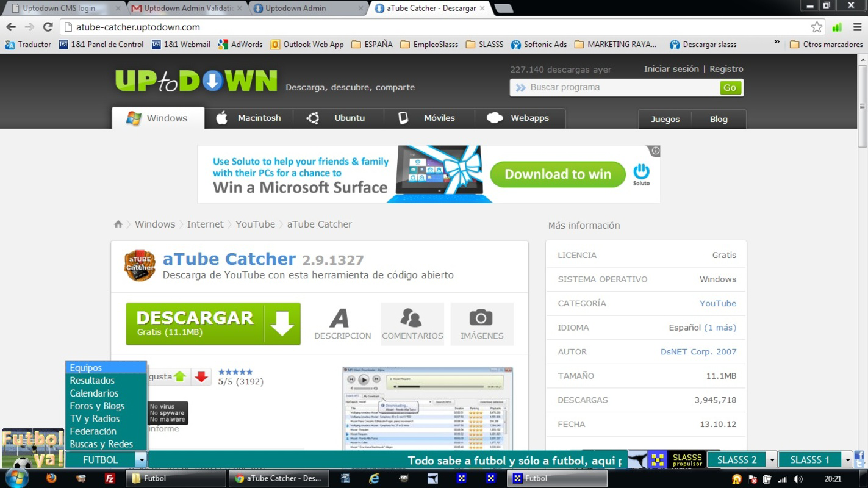The height and width of the screenshot is (488, 868).
Task: Open the SLASSS 2 dropdown arrow
Action: coord(772,460)
